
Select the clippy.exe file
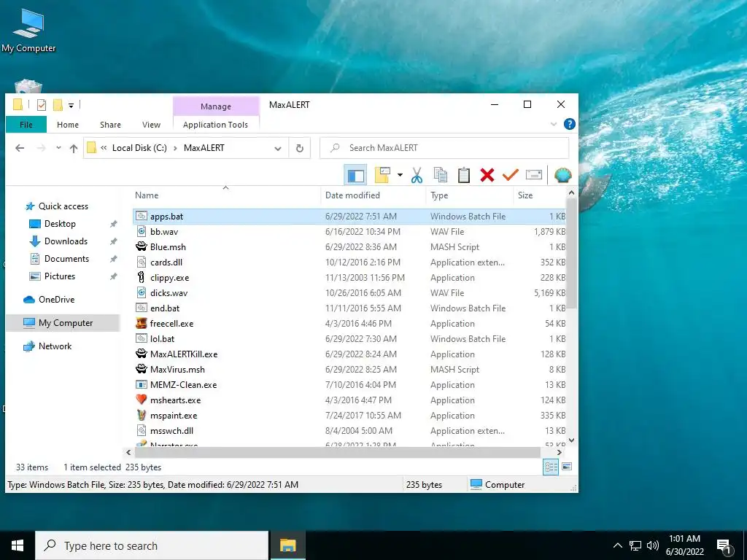point(349,278)
